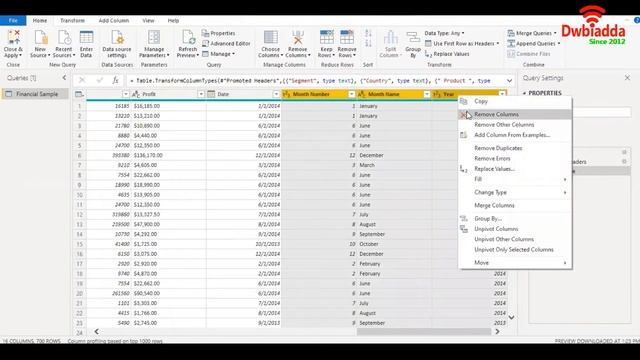Screen dimensions: 640x360
Task: Choose Unpivot Other Columns
Action: point(515,239)
